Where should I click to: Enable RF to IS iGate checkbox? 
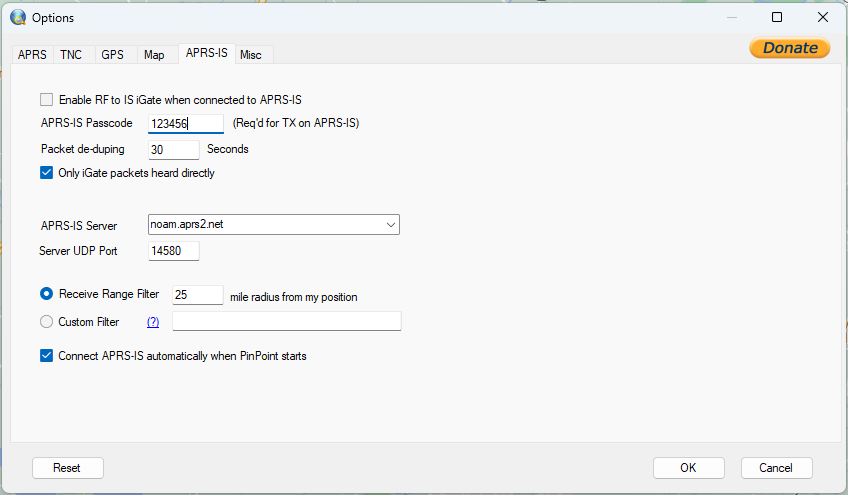[x=47, y=100]
